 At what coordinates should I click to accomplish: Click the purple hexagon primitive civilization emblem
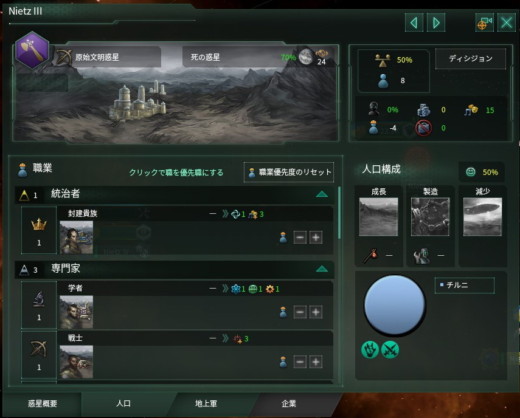pyautogui.click(x=32, y=50)
